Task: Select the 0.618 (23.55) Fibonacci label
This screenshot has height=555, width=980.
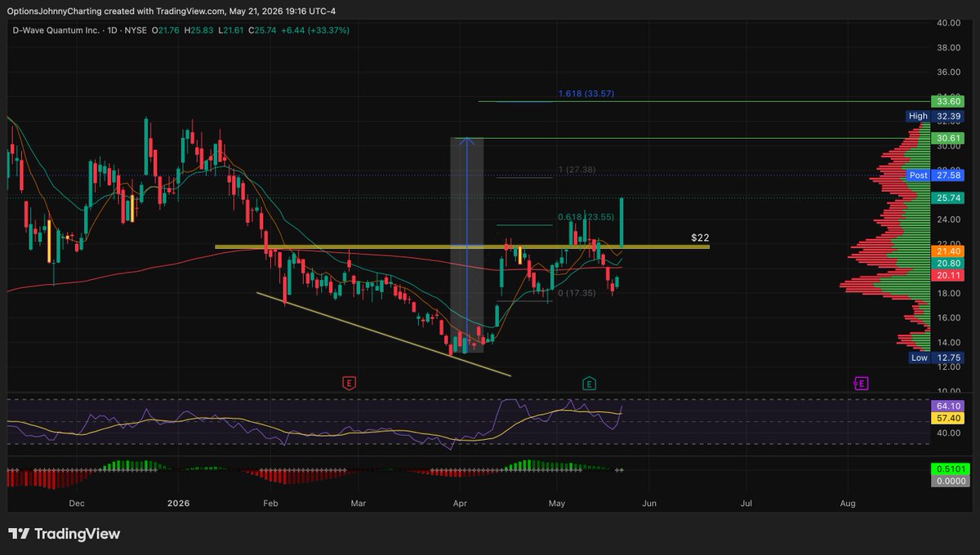Action: tap(586, 217)
